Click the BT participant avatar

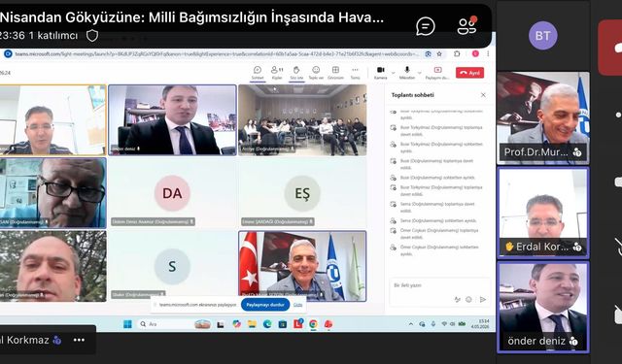click(x=543, y=36)
